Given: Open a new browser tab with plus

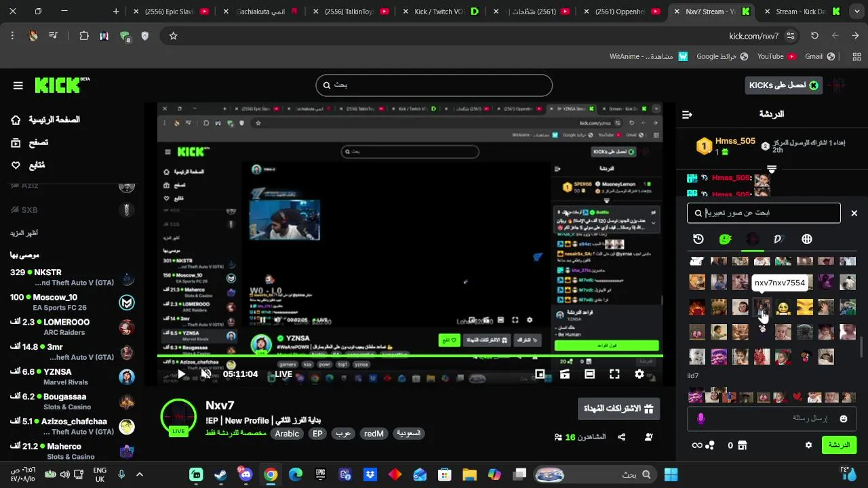Looking at the screenshot, I should [116, 12].
